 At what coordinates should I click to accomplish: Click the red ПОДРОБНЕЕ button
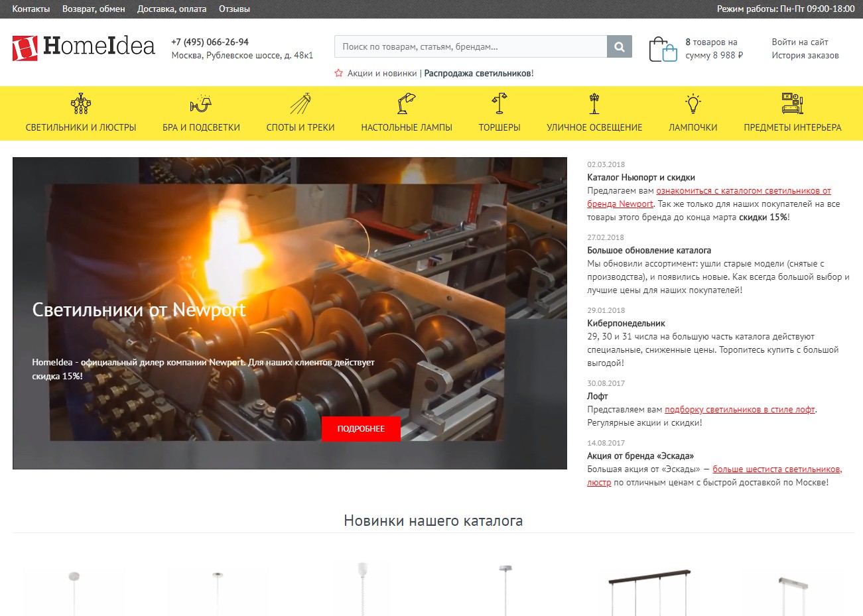click(x=361, y=429)
